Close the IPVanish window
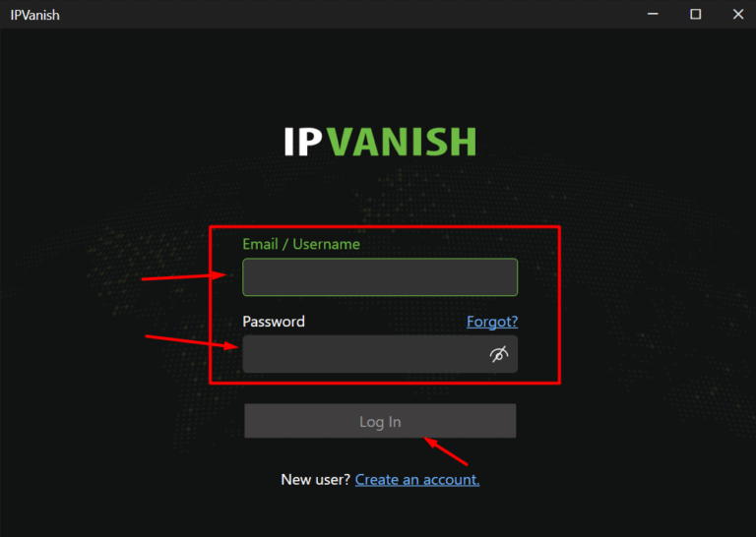This screenshot has height=537, width=756. (x=738, y=14)
